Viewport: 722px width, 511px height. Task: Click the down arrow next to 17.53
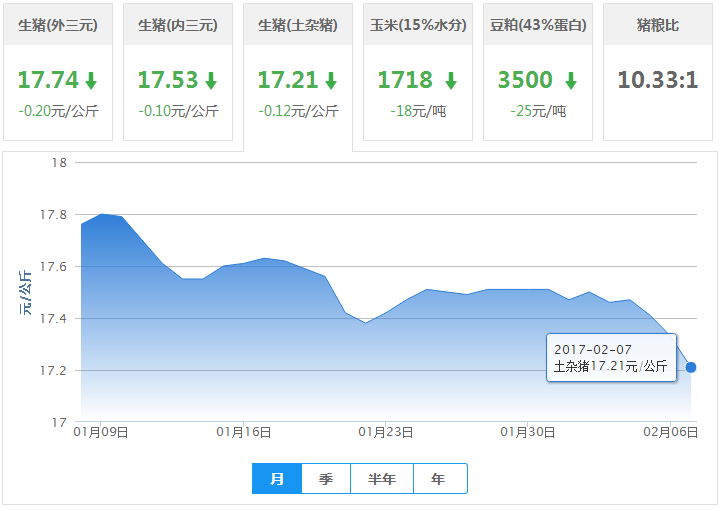211,81
